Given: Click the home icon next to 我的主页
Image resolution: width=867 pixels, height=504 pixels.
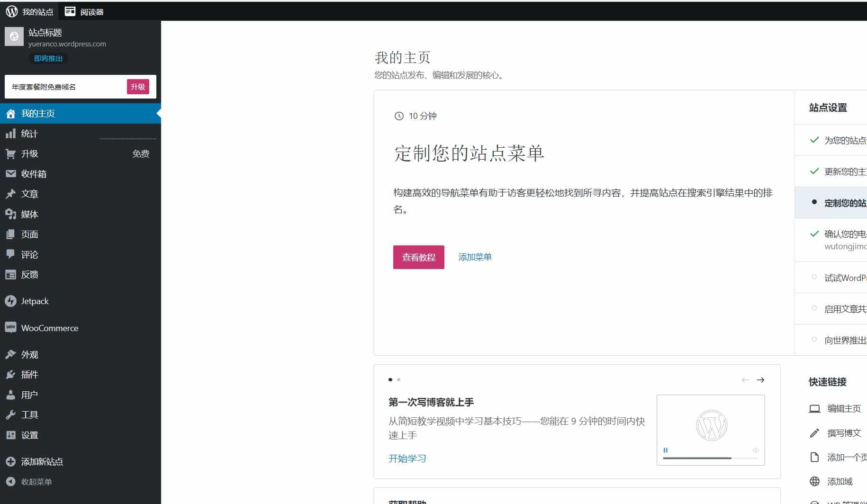Looking at the screenshot, I should point(10,114).
